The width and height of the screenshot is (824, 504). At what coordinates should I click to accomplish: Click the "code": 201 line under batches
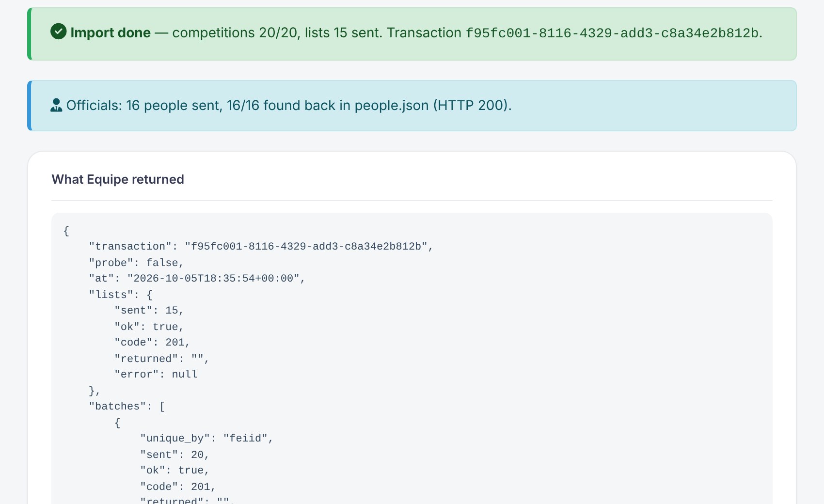tap(178, 487)
